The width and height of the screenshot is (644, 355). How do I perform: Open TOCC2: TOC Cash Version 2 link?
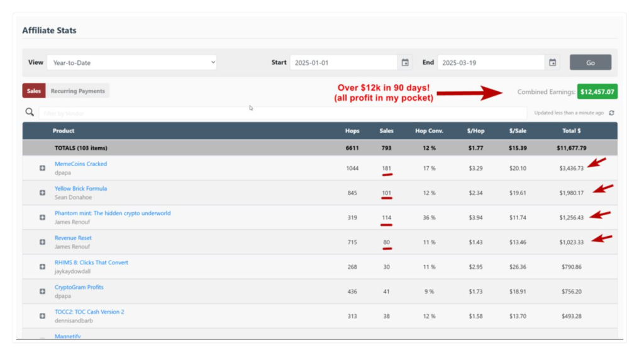click(x=89, y=312)
